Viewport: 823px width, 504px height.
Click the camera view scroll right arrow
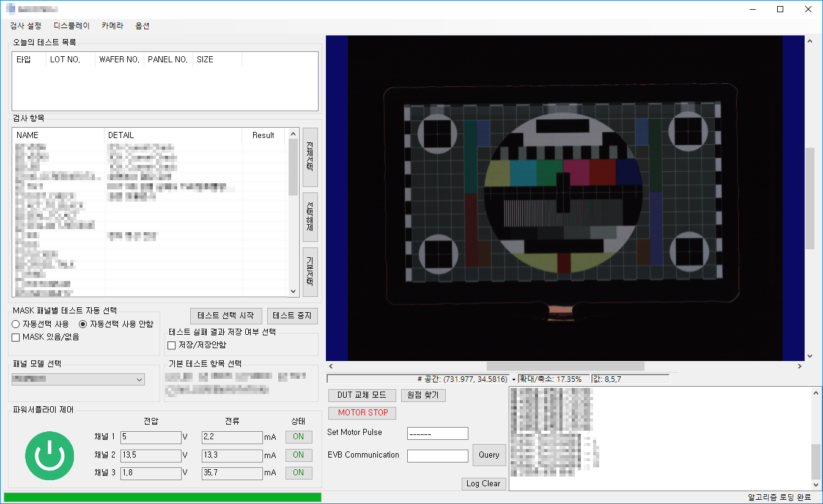pos(800,366)
